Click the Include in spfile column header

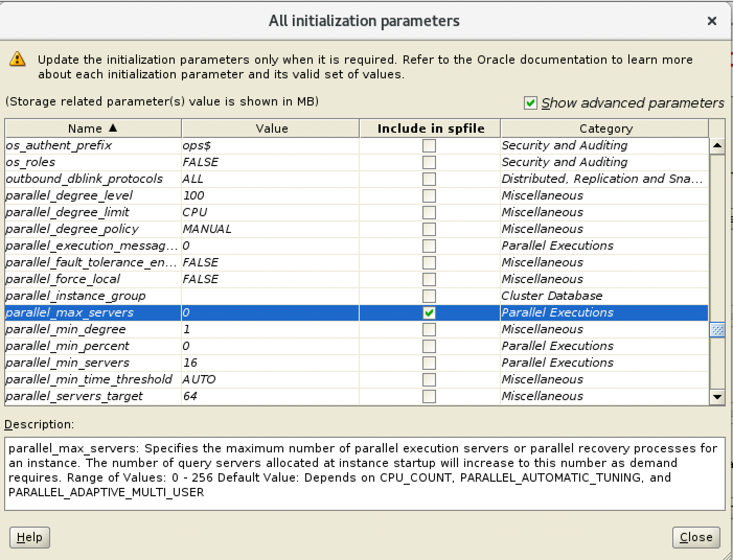pyautogui.click(x=430, y=129)
